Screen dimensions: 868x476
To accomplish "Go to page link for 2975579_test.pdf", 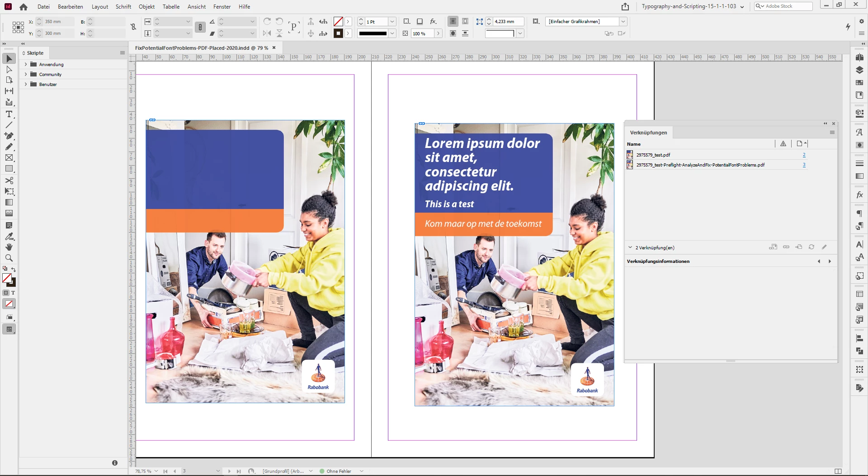I will click(804, 155).
